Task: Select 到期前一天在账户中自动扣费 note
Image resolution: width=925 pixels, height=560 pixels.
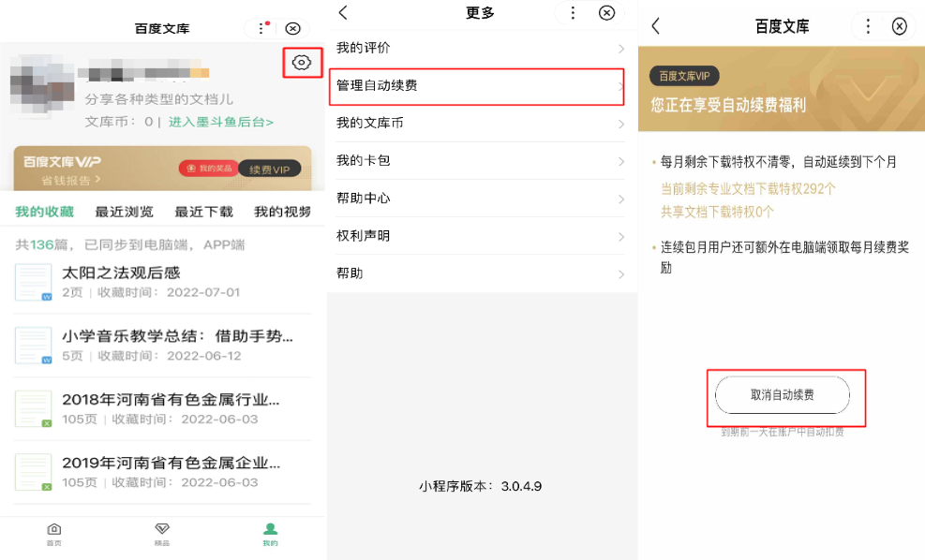Action: click(x=783, y=432)
